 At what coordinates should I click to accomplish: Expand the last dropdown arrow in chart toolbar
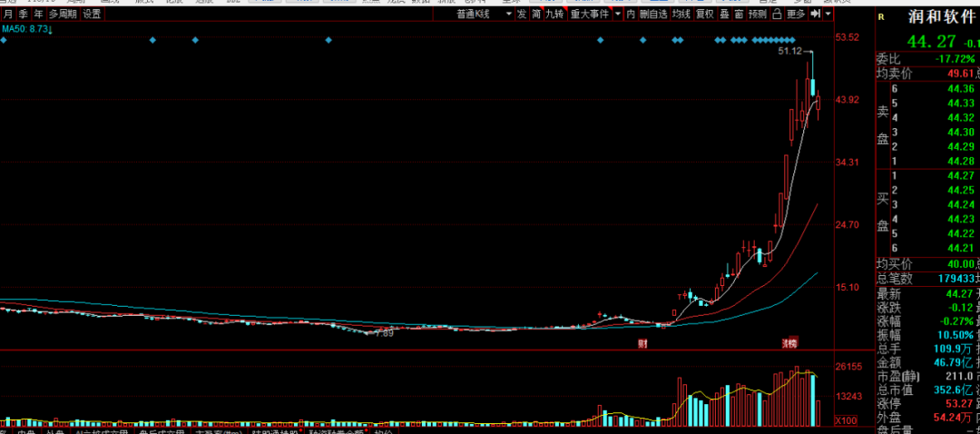(828, 14)
